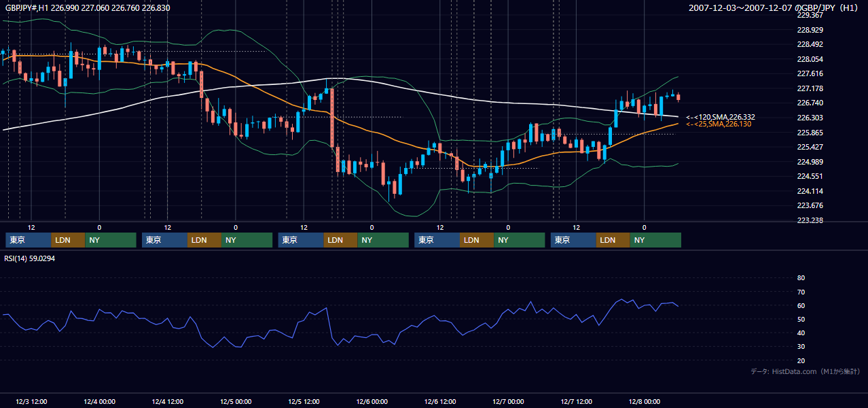This screenshot has height=408, width=868.
Task: Select the 12/4 00:00 date label
Action: pos(98,401)
